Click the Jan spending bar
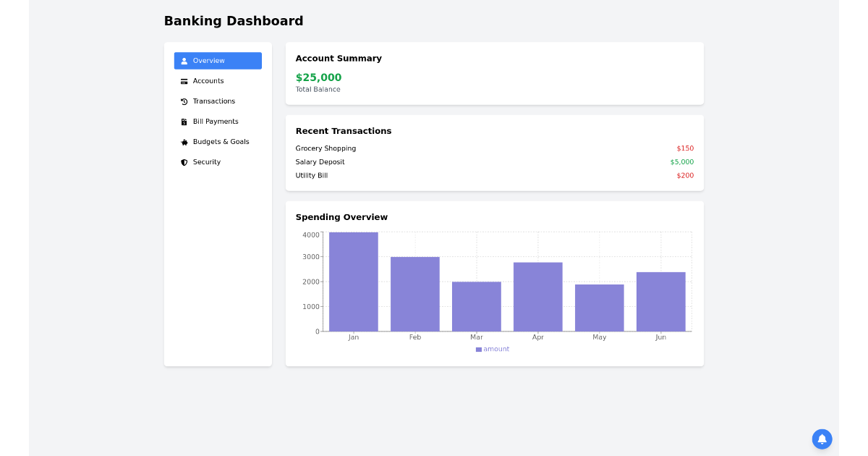The width and height of the screenshot is (868, 456). (353, 281)
